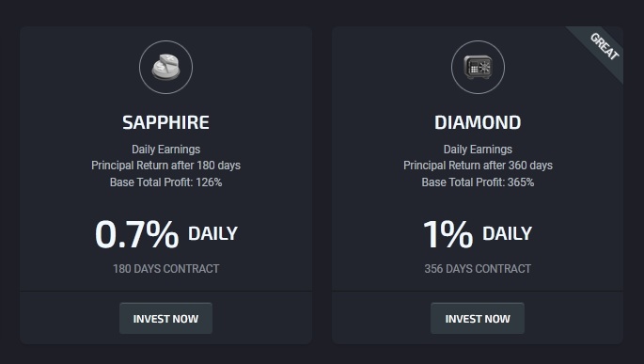Screen dimensions: 644x364
Task: Click the 0.7% daily rate text
Action: pos(136,234)
